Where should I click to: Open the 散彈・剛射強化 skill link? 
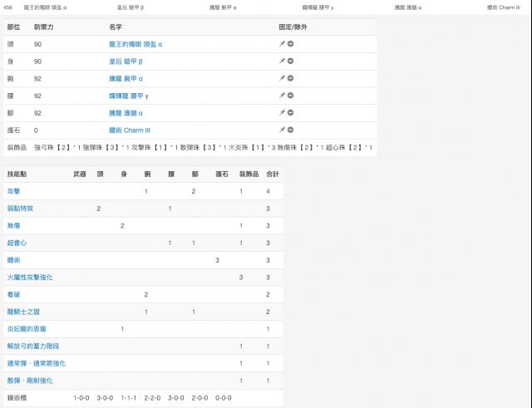(x=30, y=381)
